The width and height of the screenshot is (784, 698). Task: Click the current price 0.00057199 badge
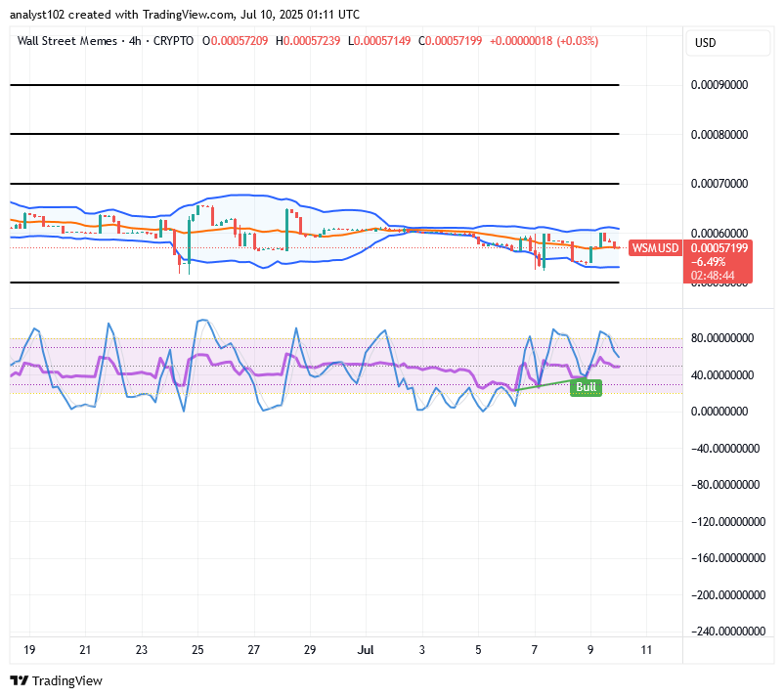point(719,248)
